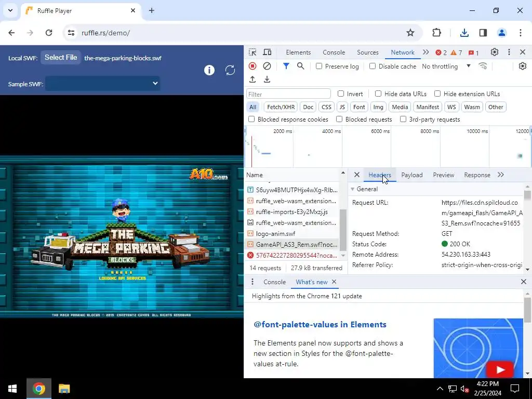
Task: Open the Sample SWF dropdown
Action: point(102,84)
